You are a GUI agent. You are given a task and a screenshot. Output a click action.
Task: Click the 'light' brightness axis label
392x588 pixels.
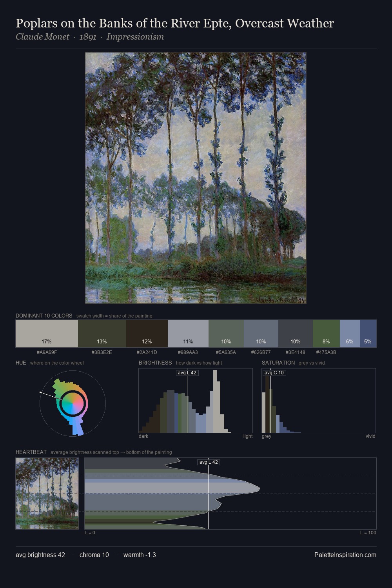[x=248, y=436]
